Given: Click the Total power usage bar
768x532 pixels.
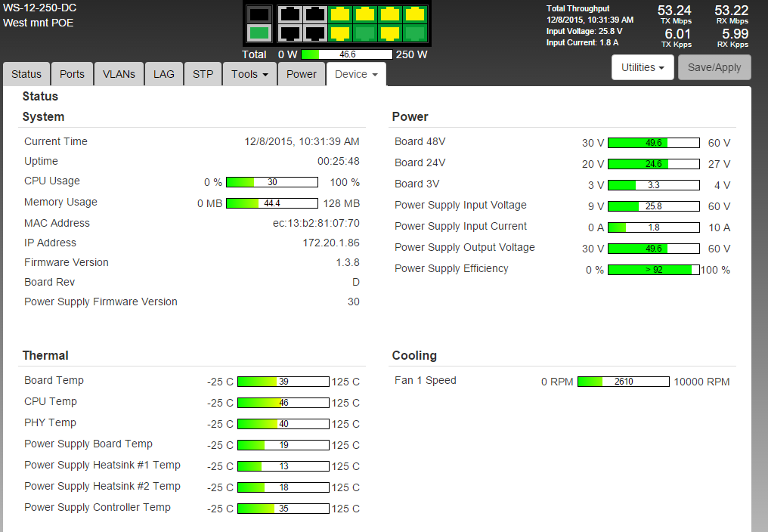Looking at the screenshot, I should (347, 54).
